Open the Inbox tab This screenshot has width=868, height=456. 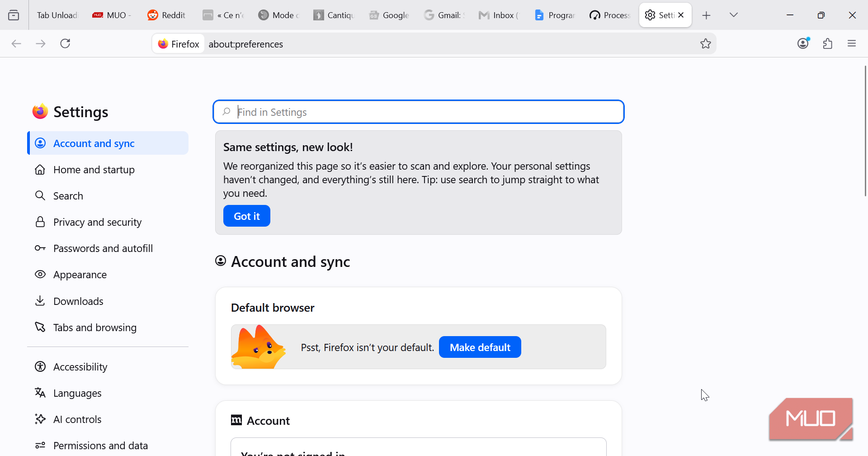(500, 15)
